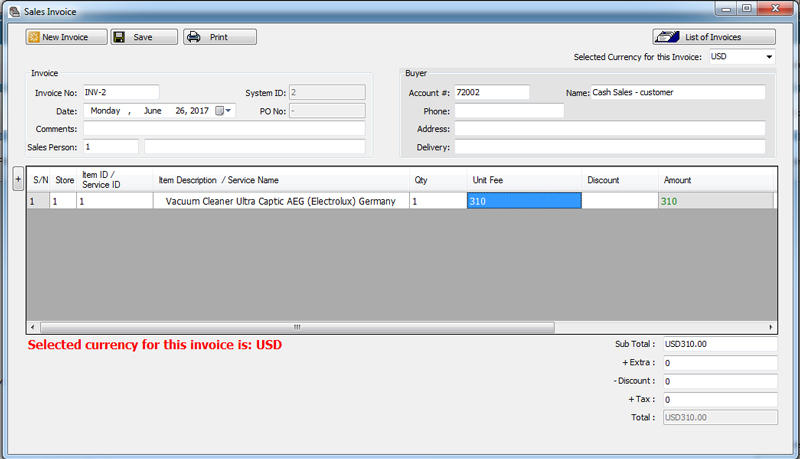Click the red selected currency USD notice
The width and height of the screenshot is (800, 459).
(x=155, y=345)
